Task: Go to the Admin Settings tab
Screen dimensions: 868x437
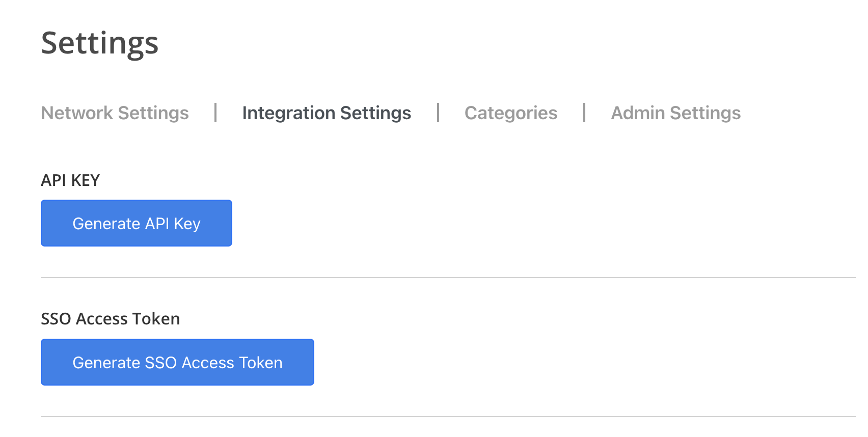Action: pos(676,113)
